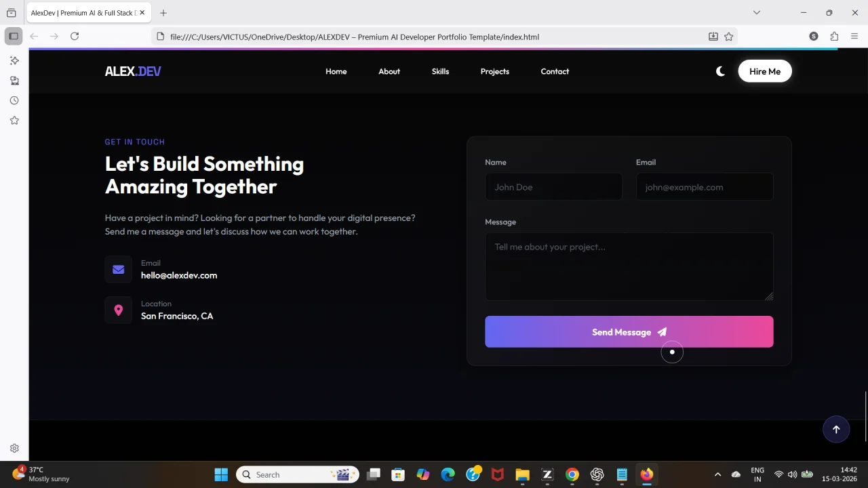Close the AlexDev browser tab
The width and height of the screenshot is (868, 488).
tap(142, 13)
